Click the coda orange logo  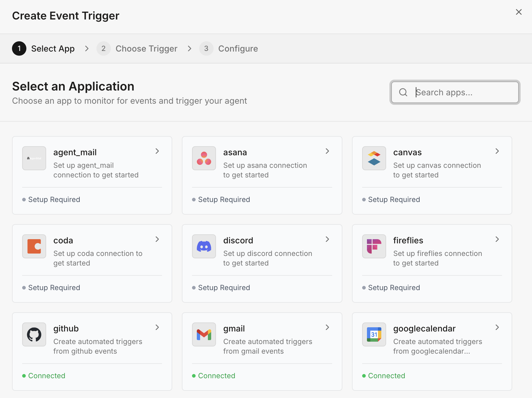34,246
